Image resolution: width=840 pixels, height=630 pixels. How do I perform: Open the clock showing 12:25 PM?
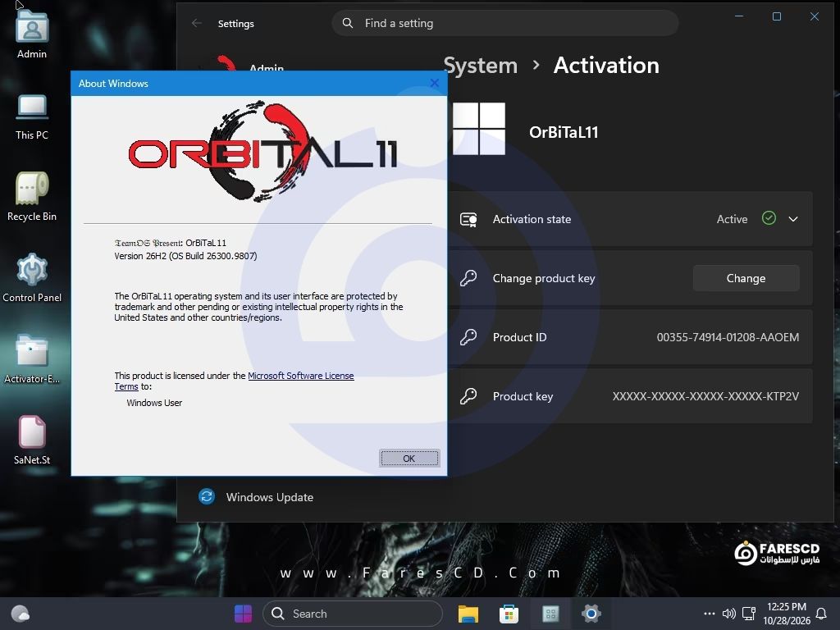[x=787, y=614]
